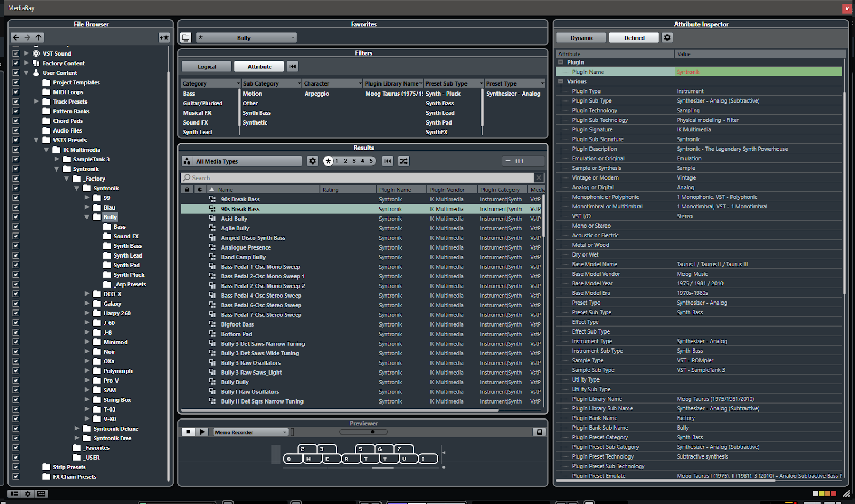Image resolution: width=855 pixels, height=504 pixels.
Task: Stop the Previewer playback
Action: click(x=188, y=432)
